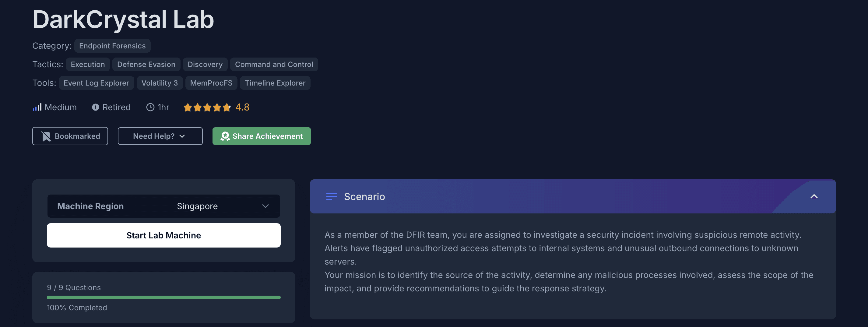Image resolution: width=868 pixels, height=327 pixels.
Task: Click the Timeline Explorer tool tag
Action: (275, 83)
